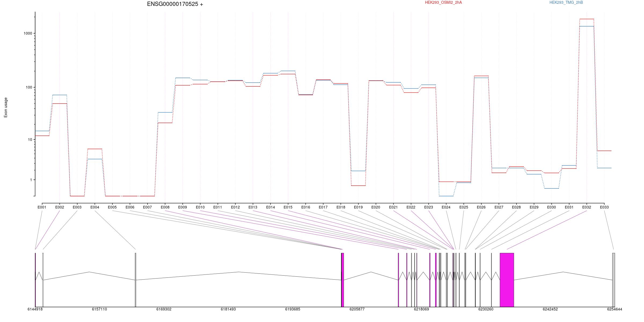Click exon label E020

pyautogui.click(x=376, y=207)
